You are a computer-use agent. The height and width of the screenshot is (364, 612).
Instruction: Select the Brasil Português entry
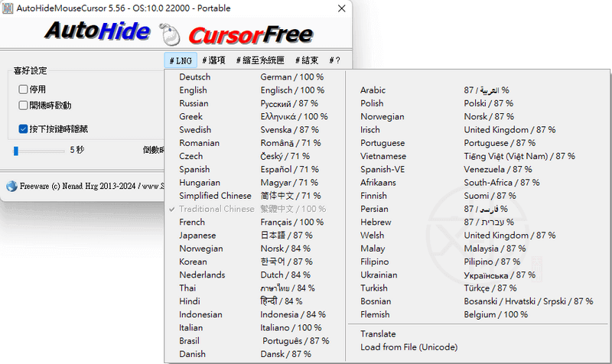coord(255,341)
